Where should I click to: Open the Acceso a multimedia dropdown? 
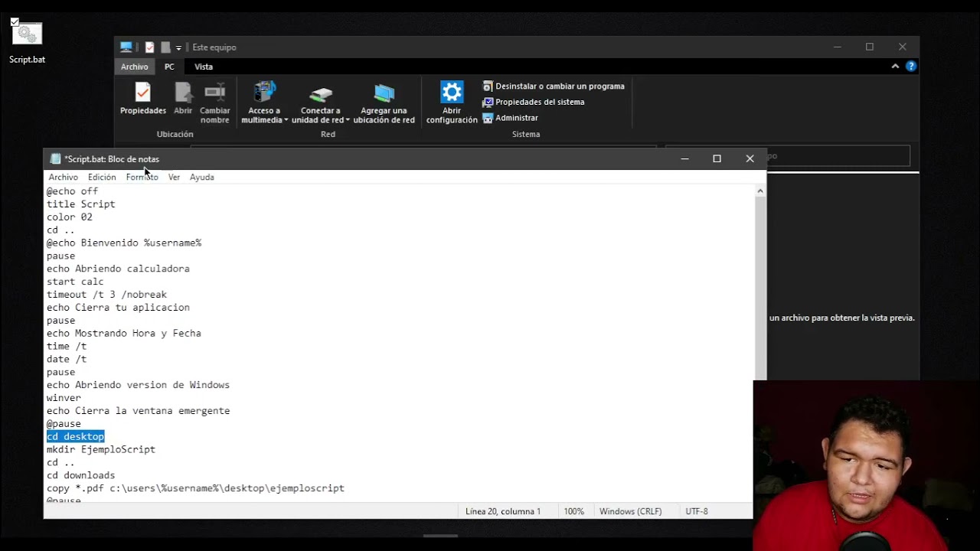265,103
